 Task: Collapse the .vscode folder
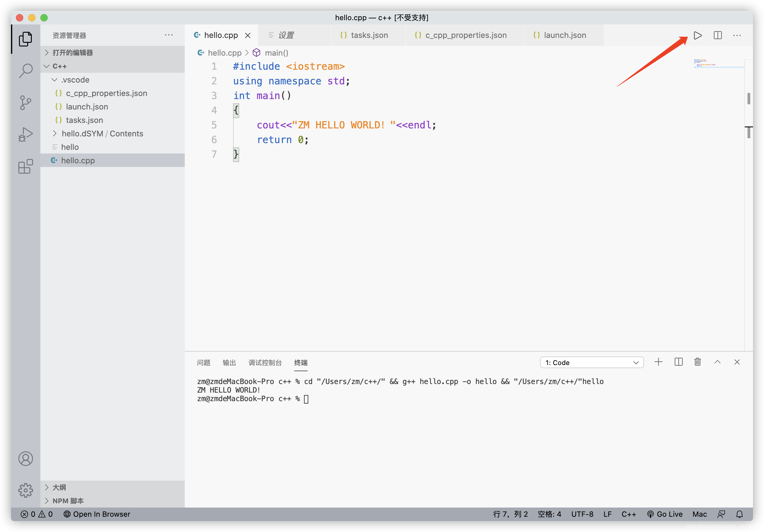113,79
